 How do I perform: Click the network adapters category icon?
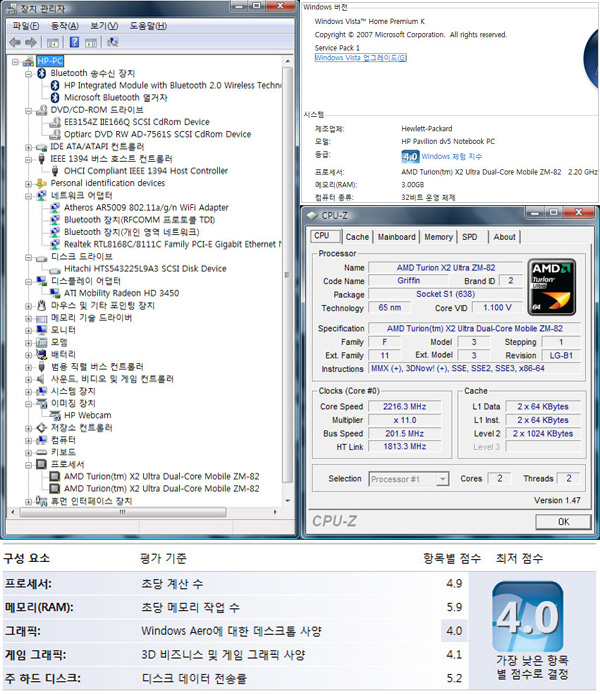pyautogui.click(x=42, y=195)
